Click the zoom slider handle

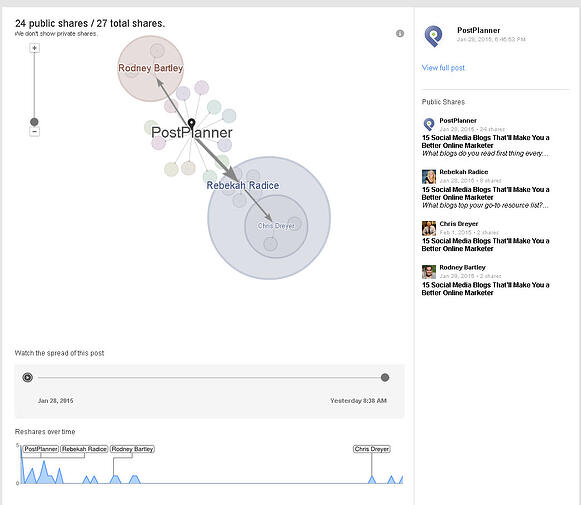pyautogui.click(x=34, y=122)
